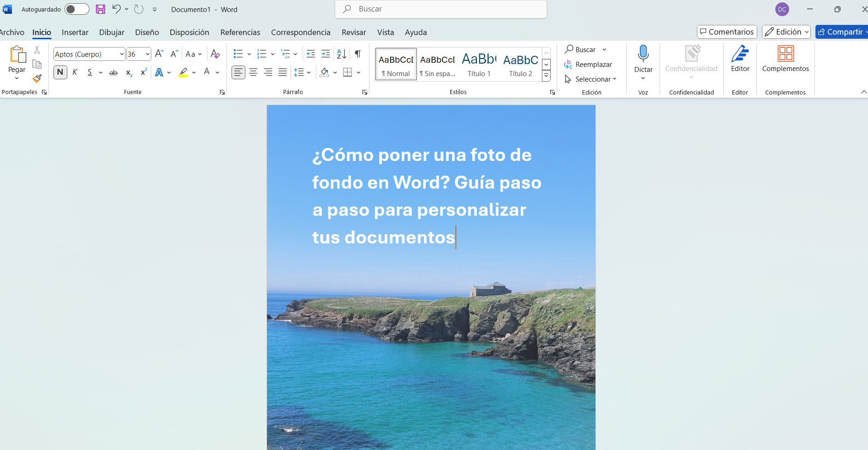Open Reemplazar to replace text
Viewport: 868px width, 450px height.
[x=589, y=64]
